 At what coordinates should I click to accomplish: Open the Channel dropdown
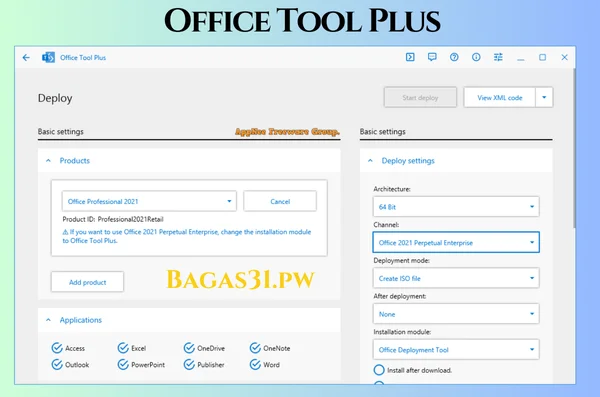[456, 242]
